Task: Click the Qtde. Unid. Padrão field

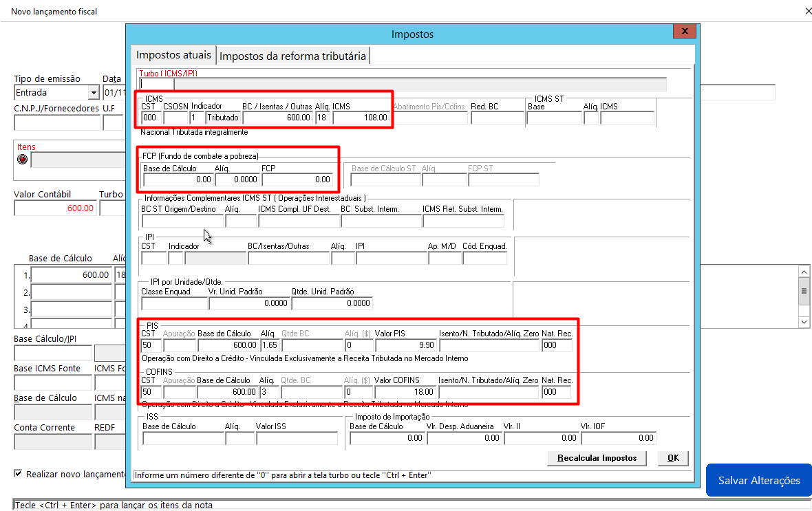Action: click(332, 303)
